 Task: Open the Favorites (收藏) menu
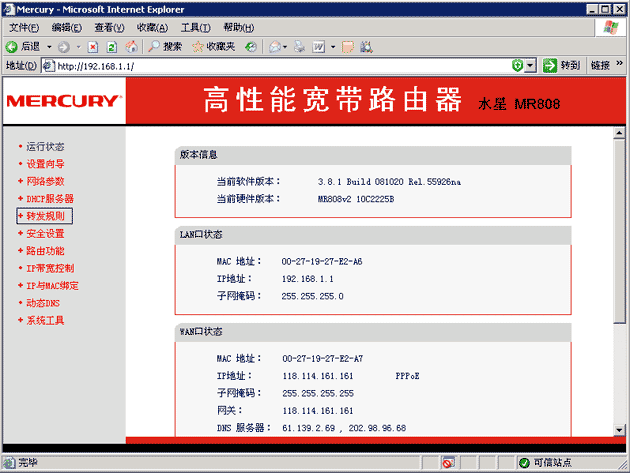pos(152,28)
